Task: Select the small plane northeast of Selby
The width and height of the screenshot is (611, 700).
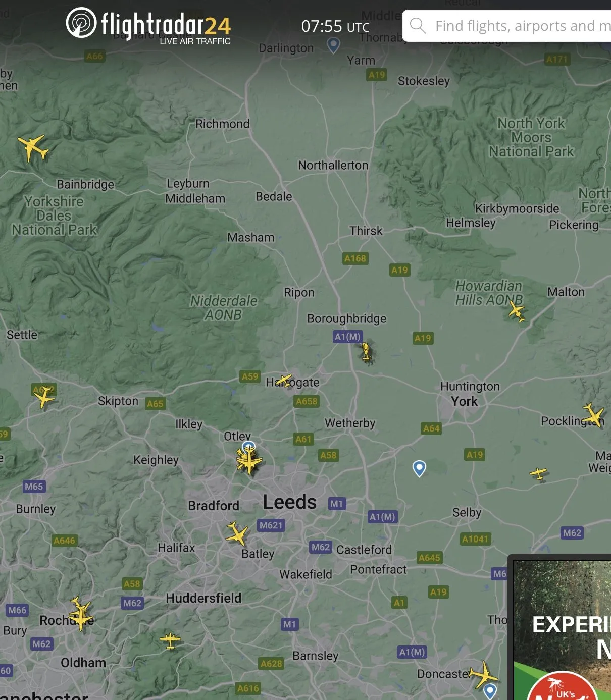Action: click(x=539, y=474)
